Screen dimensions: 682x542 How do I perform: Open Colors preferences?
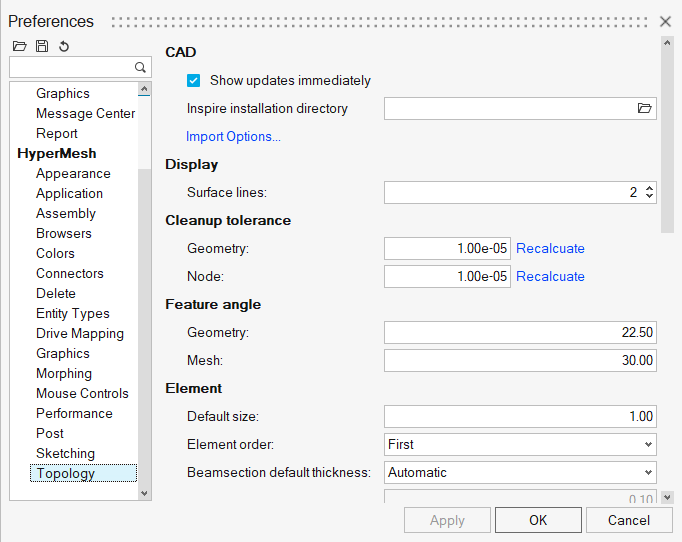click(55, 254)
